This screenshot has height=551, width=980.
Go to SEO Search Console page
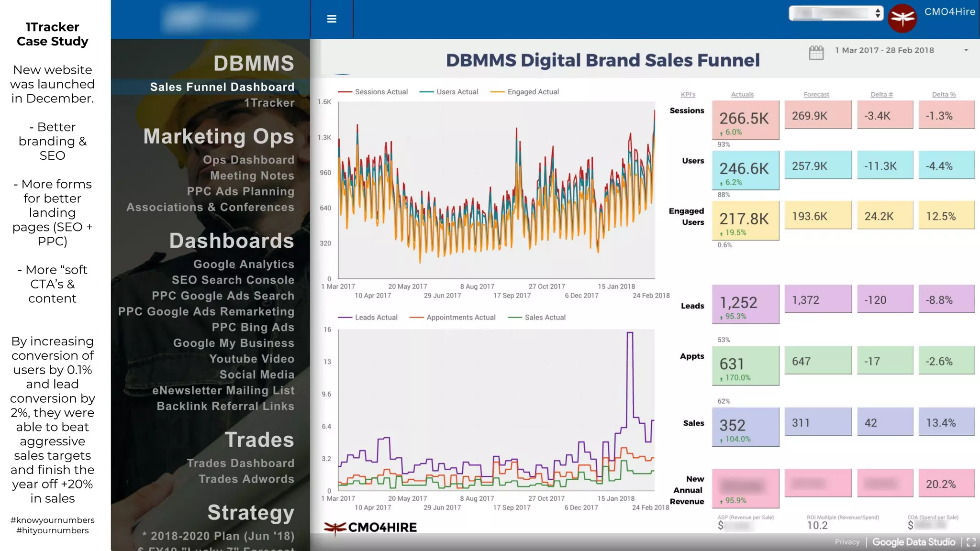[233, 280]
